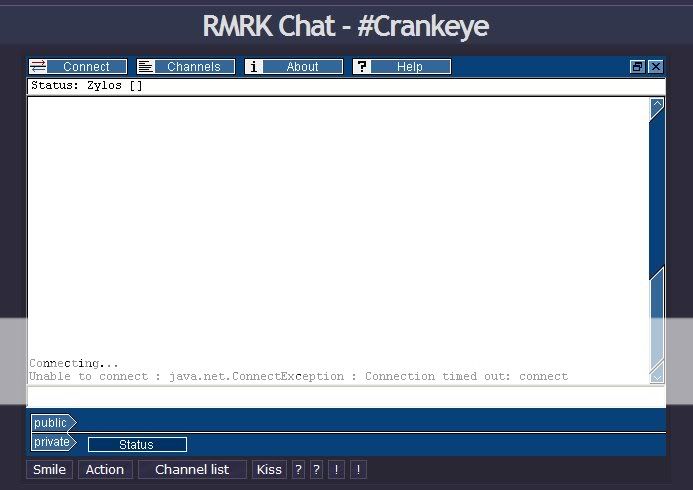Undock the chat window using the restore icon
This screenshot has width=693, height=490.
637,67
